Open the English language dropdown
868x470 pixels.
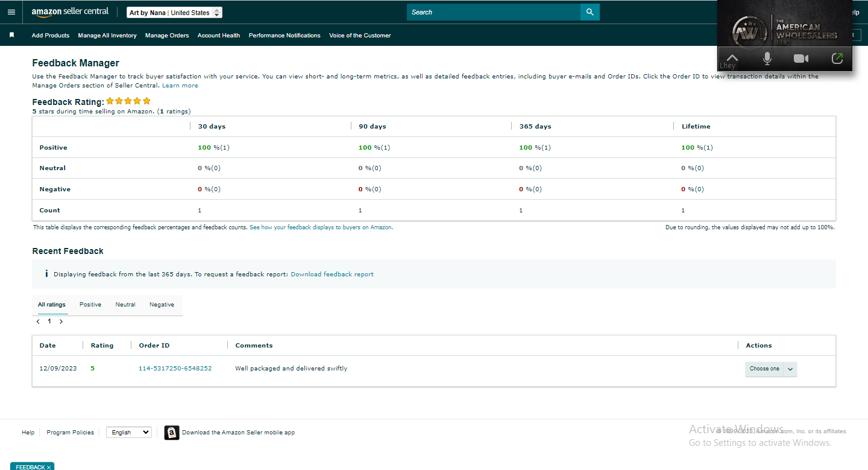(129, 433)
